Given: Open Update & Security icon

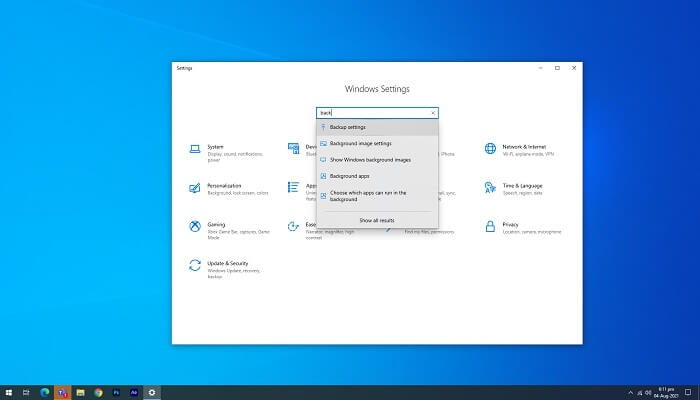Looking at the screenshot, I should (195, 265).
